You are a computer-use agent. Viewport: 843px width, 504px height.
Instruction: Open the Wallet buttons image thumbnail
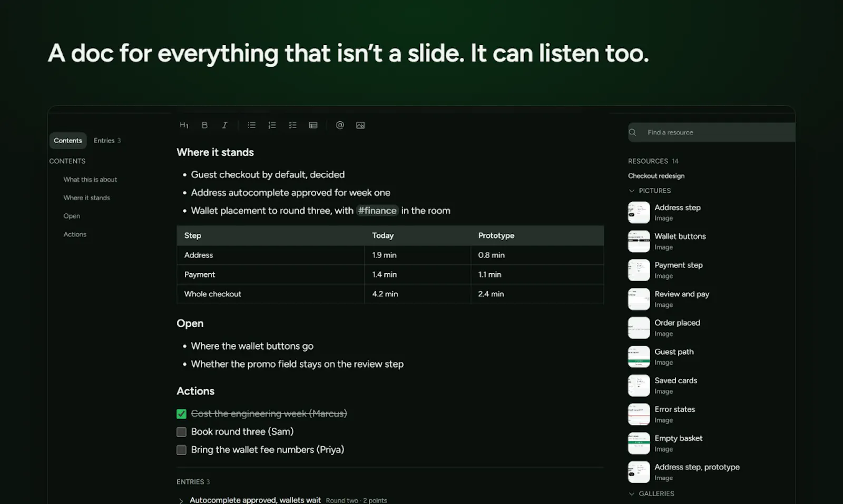[x=639, y=242]
